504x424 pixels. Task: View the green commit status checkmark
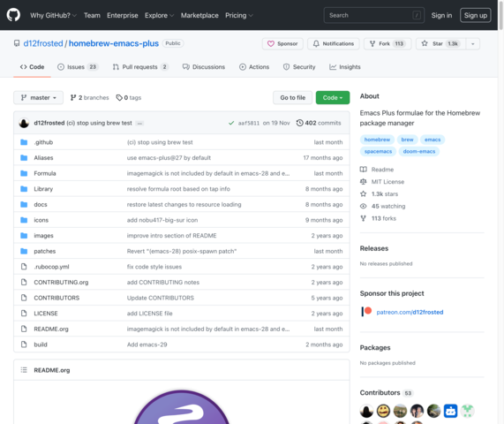click(231, 123)
